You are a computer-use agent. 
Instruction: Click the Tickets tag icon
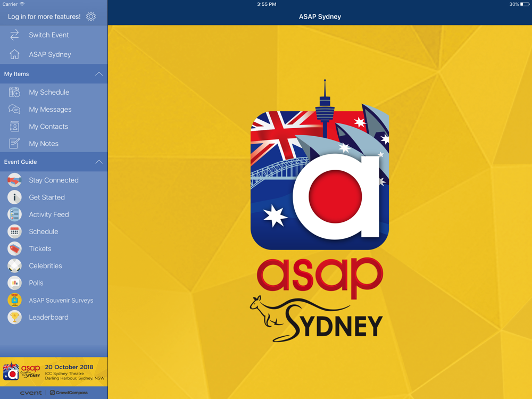click(x=14, y=248)
